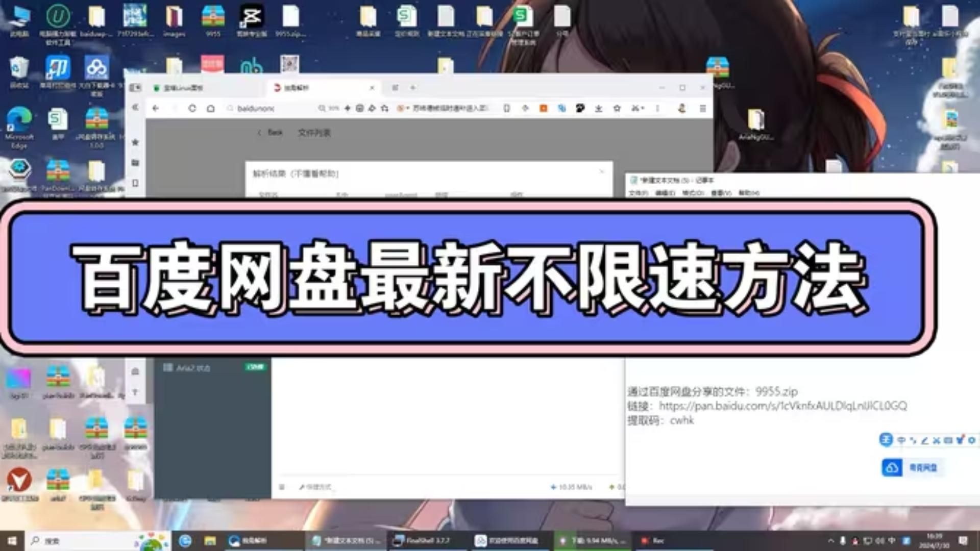Viewport: 980px width, 551px height.
Task: Click the Back link on the page
Action: (271, 133)
